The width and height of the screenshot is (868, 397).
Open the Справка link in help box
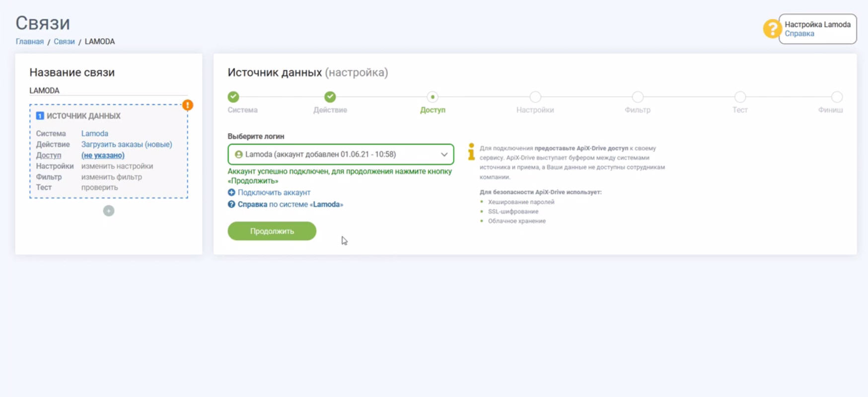pyautogui.click(x=799, y=34)
